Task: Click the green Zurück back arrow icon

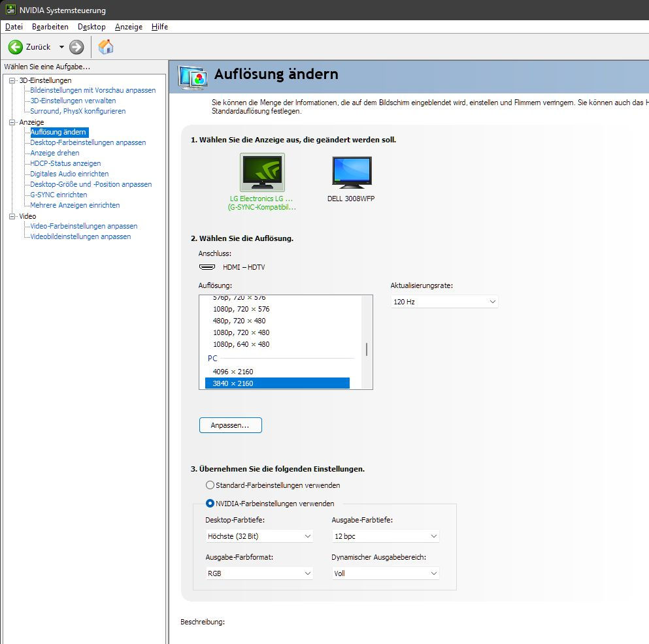Action: point(16,47)
